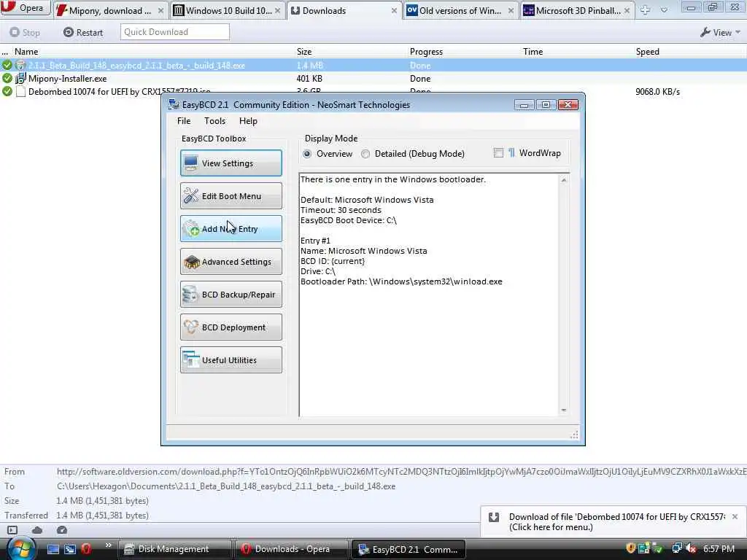Close the Downloads tab in Opera
747x560 pixels.
click(394, 10)
